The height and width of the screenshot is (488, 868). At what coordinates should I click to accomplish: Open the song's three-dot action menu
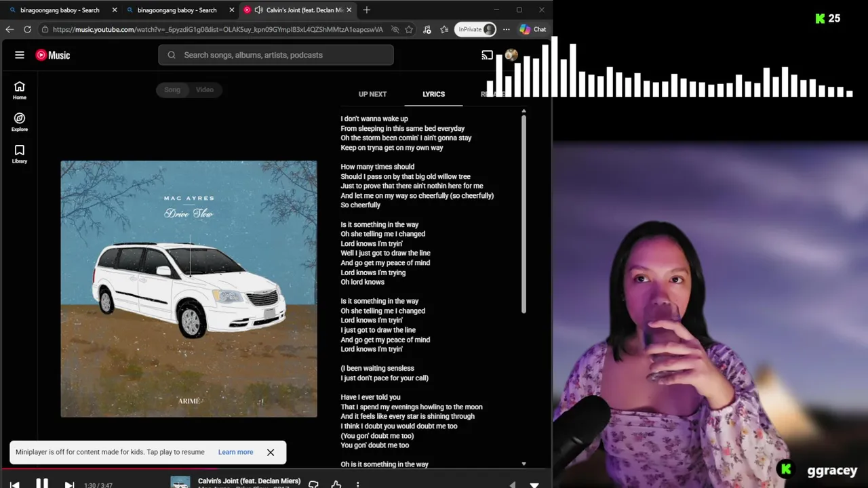pyautogui.click(x=357, y=484)
